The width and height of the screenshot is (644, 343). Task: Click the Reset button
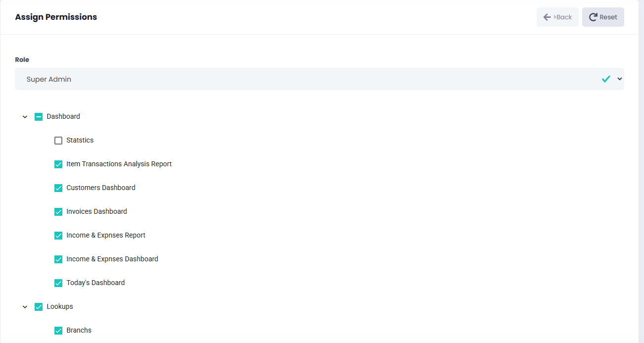point(603,17)
